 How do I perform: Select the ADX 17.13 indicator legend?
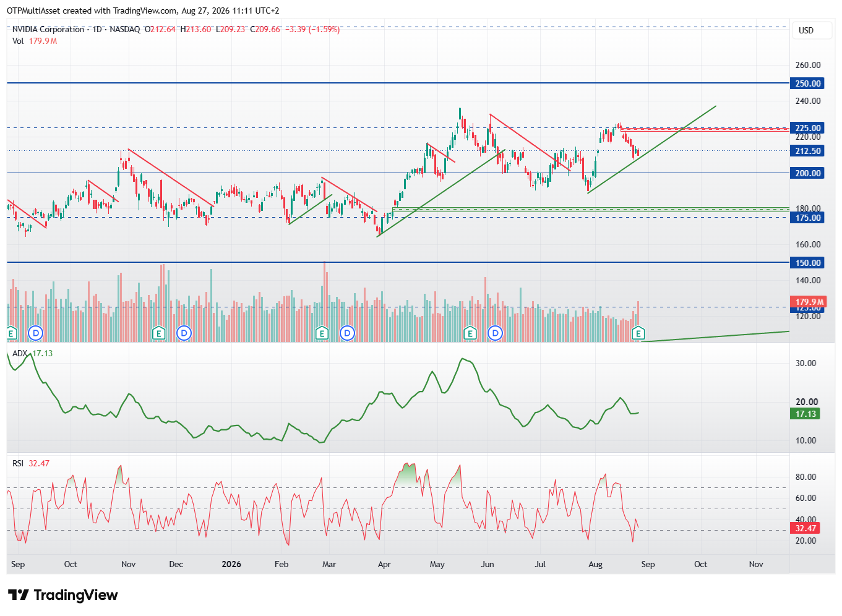33,353
